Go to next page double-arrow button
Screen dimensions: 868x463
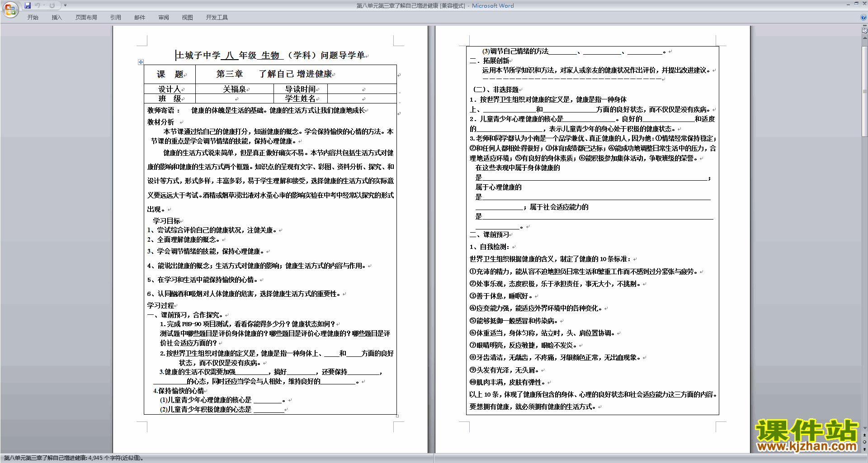865,449
